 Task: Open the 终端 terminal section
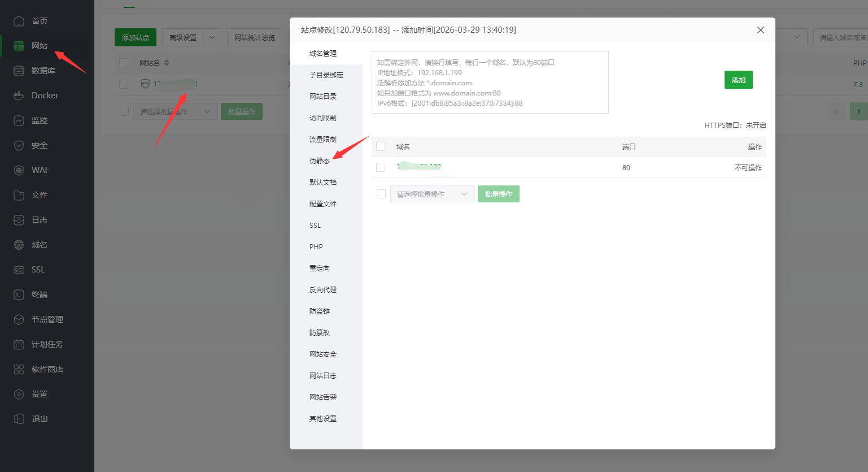(34, 294)
